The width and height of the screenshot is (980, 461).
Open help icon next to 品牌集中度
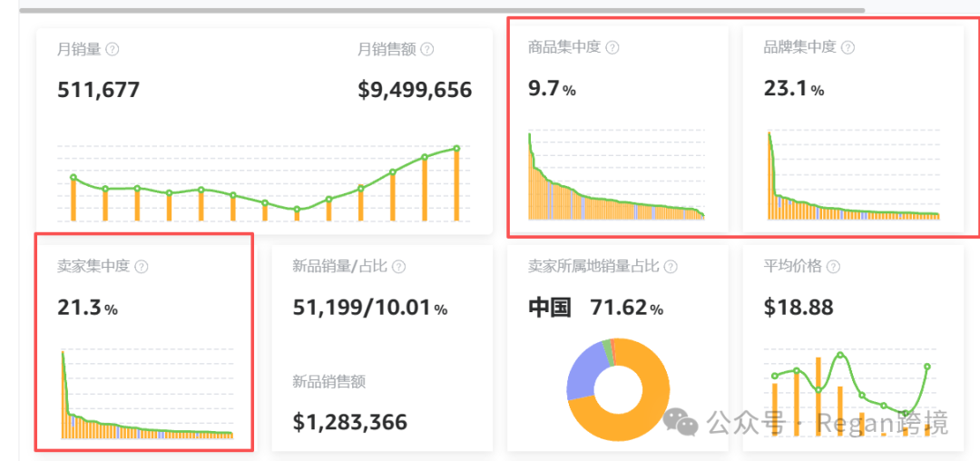click(848, 47)
